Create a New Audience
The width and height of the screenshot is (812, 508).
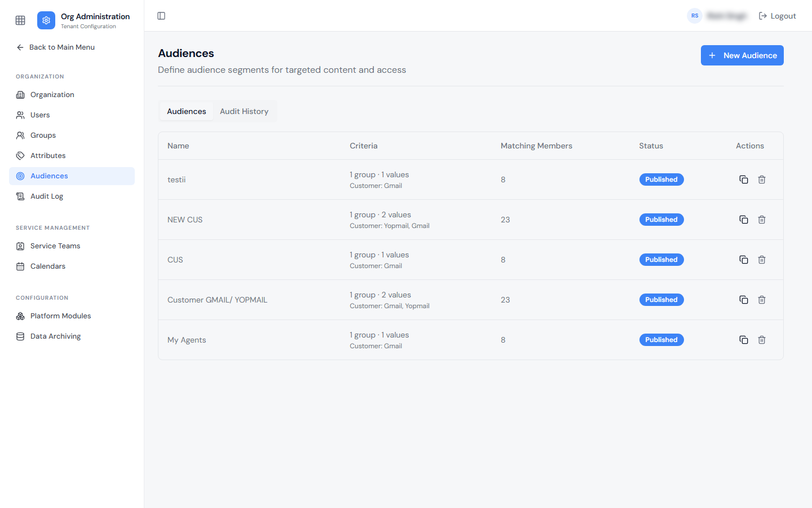pyautogui.click(x=742, y=55)
